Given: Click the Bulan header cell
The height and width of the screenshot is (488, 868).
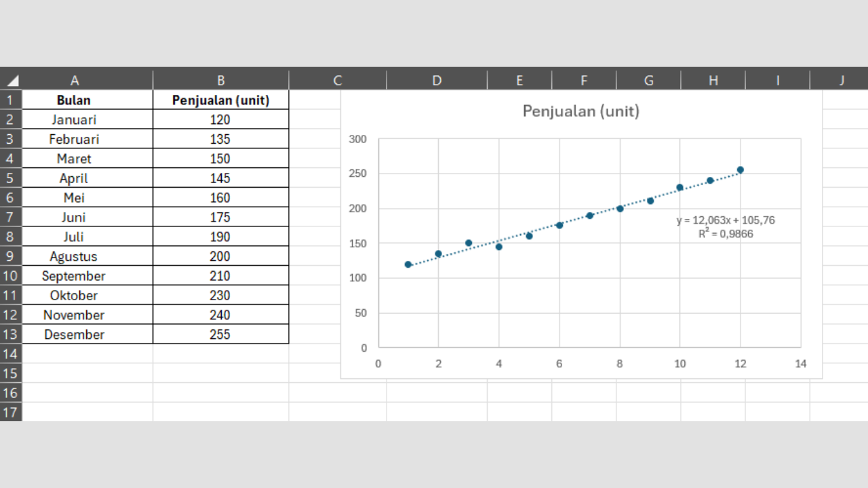Looking at the screenshot, I should click(75, 100).
